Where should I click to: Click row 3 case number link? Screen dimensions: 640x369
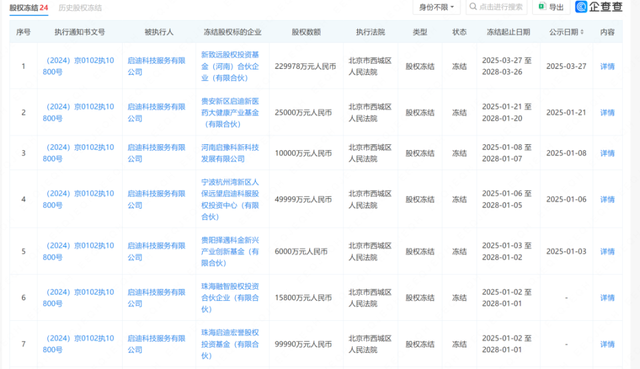[x=78, y=153]
